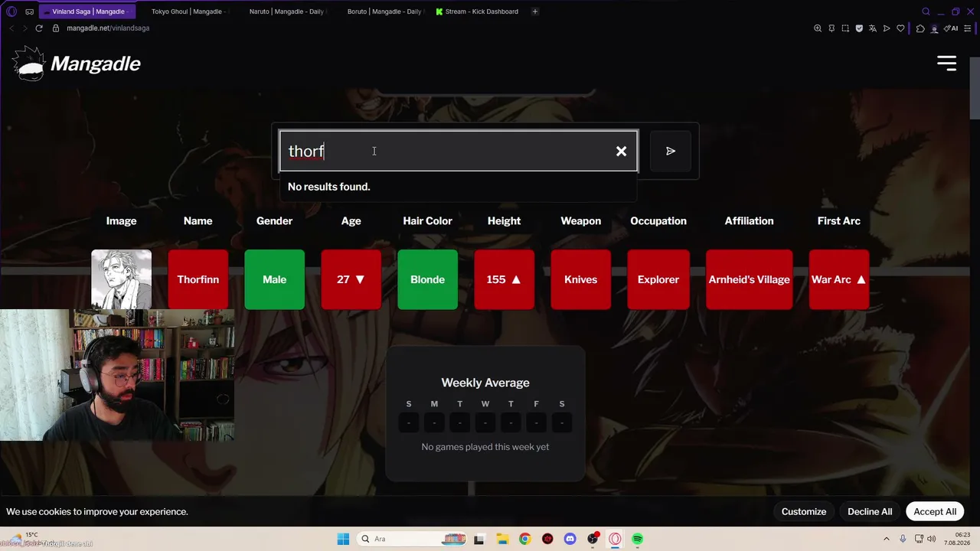The height and width of the screenshot is (551, 980).
Task: Open a new browser tab
Action: (535, 11)
